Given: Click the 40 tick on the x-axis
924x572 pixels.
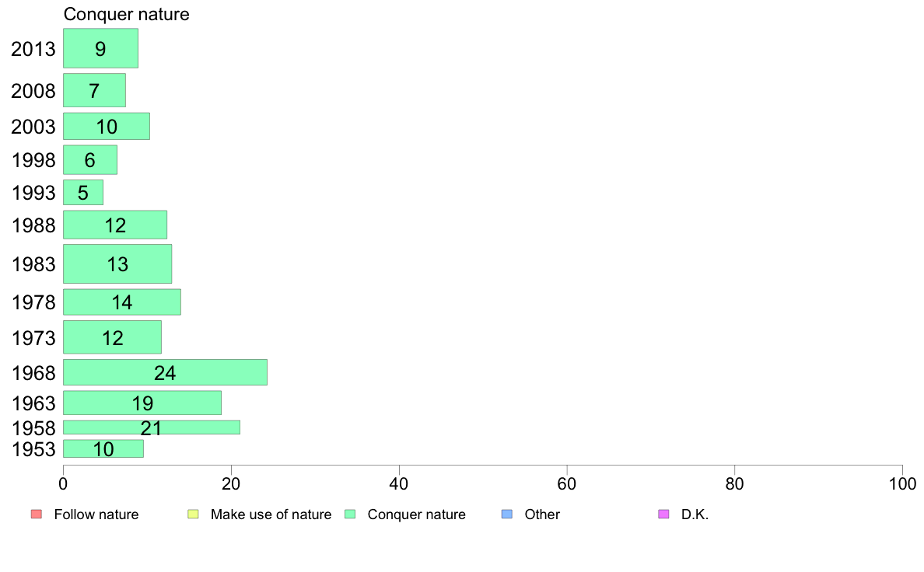Looking at the screenshot, I should [x=399, y=484].
